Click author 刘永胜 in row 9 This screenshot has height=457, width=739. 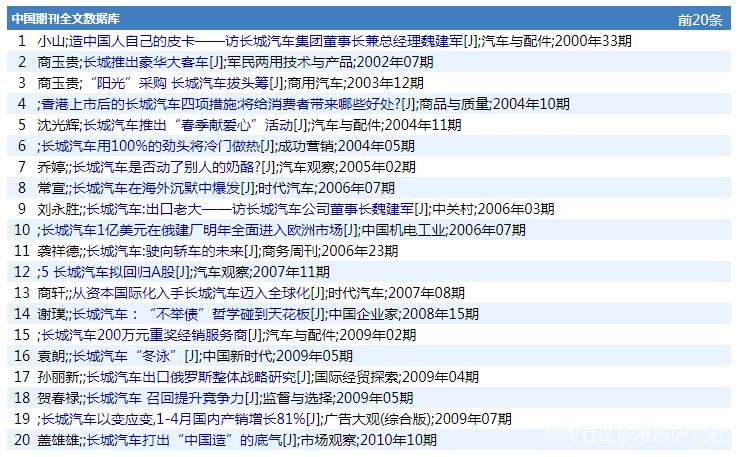[x=58, y=209]
